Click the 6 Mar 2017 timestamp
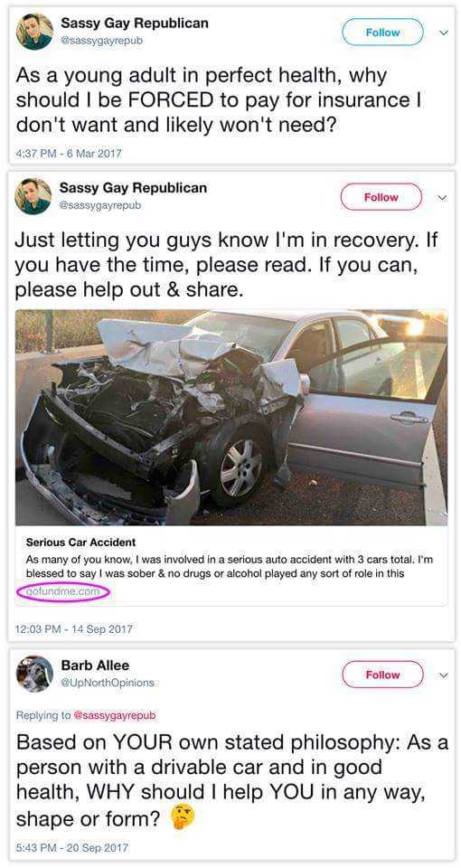 click(x=69, y=154)
